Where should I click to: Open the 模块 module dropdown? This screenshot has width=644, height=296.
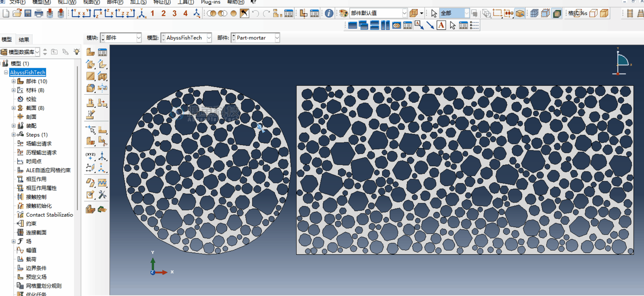point(121,38)
